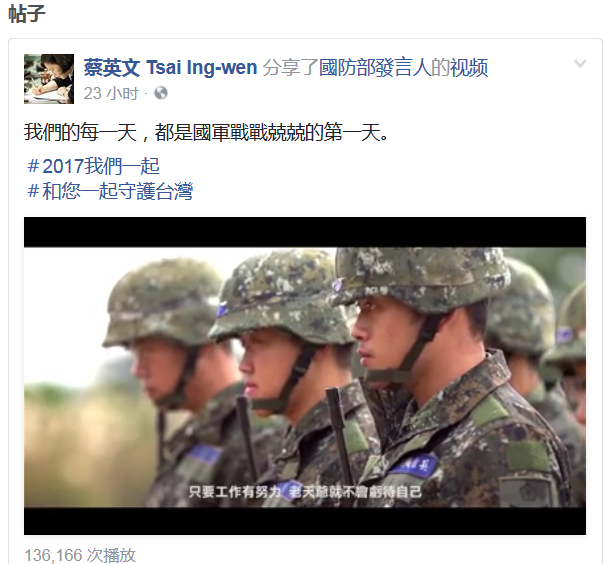Open the post options chevron dropdown
610x564 pixels.
coord(580,63)
